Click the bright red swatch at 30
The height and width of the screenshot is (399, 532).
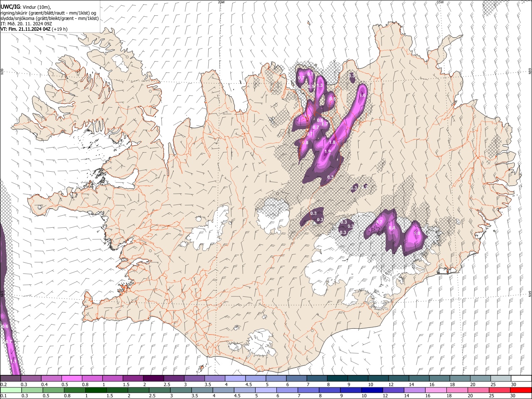pyautogui.click(x=520, y=390)
